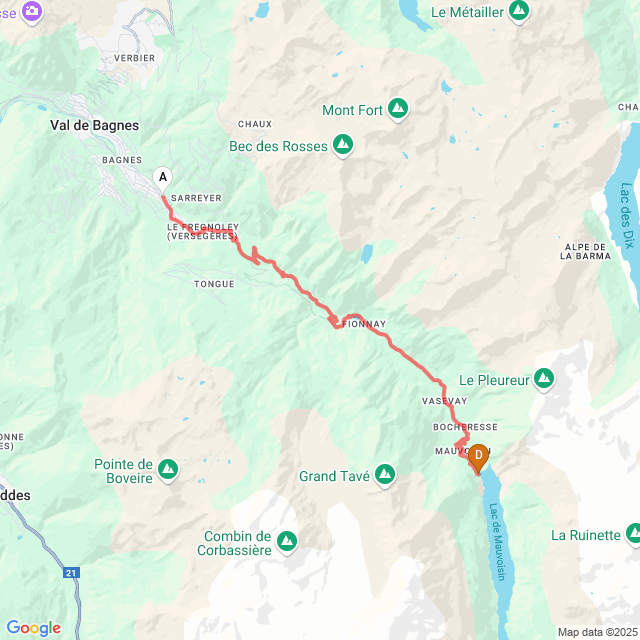Click the Lac des Dix lake label
The width and height of the screenshot is (640, 640).
(628, 215)
